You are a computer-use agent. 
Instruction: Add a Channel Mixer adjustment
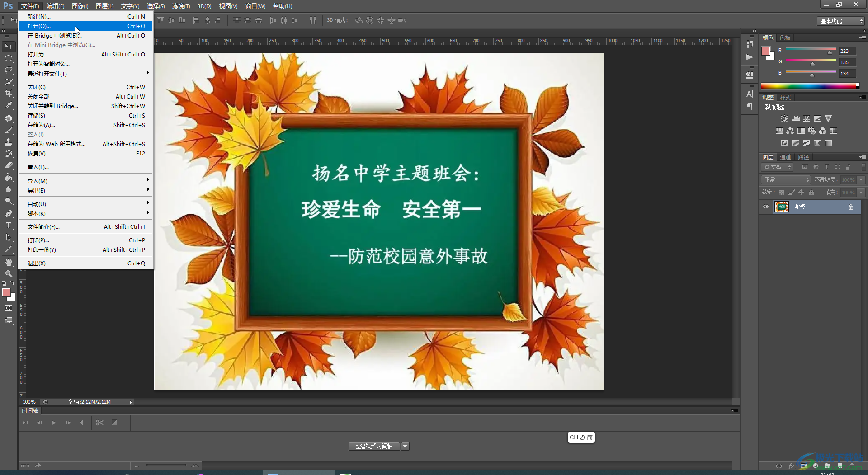pyautogui.click(x=823, y=131)
